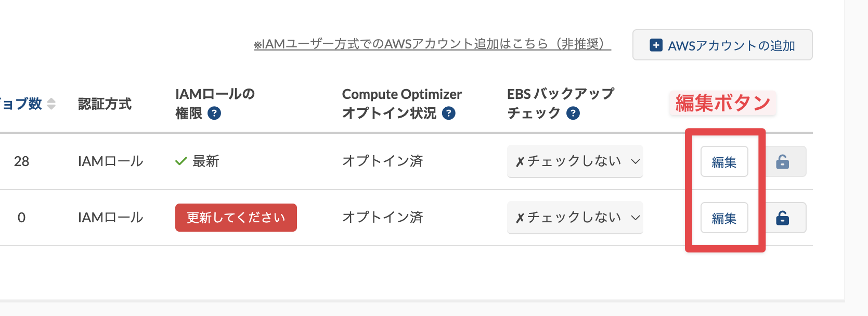The height and width of the screenshot is (316, 868).
Task: Click the second row オプトイン済 status text
Action: tap(383, 217)
